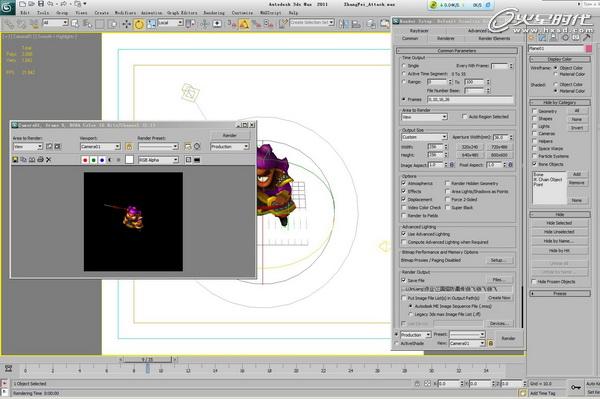
Task: Click the Render button in the frame window
Action: pyautogui.click(x=230, y=135)
